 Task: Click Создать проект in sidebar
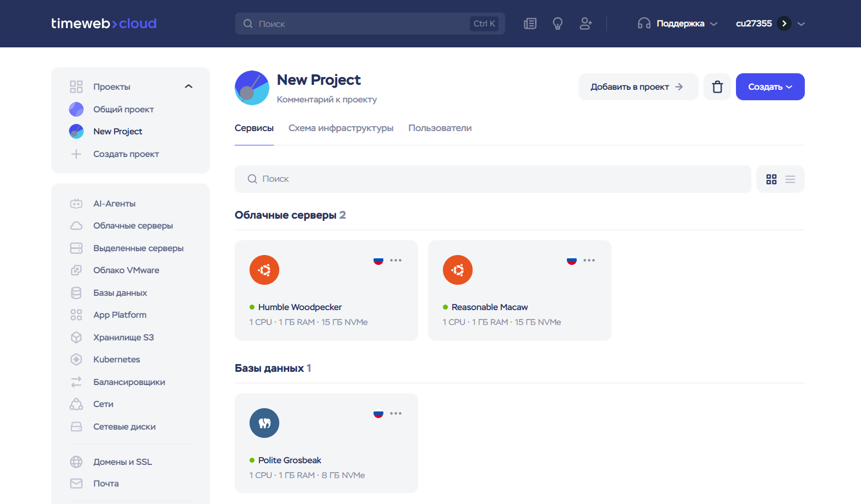click(x=126, y=154)
